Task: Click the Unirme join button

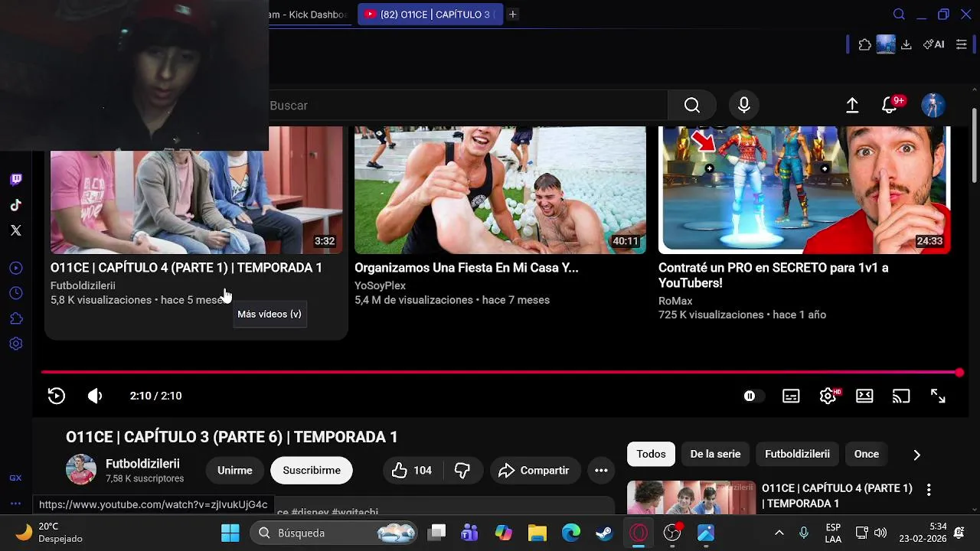Action: pyautogui.click(x=234, y=471)
